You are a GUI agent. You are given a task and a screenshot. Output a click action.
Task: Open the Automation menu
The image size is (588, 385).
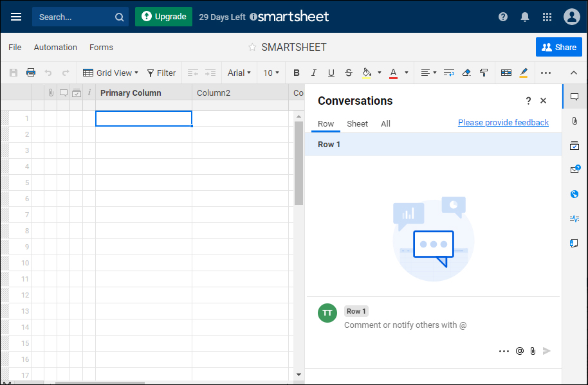[55, 47]
